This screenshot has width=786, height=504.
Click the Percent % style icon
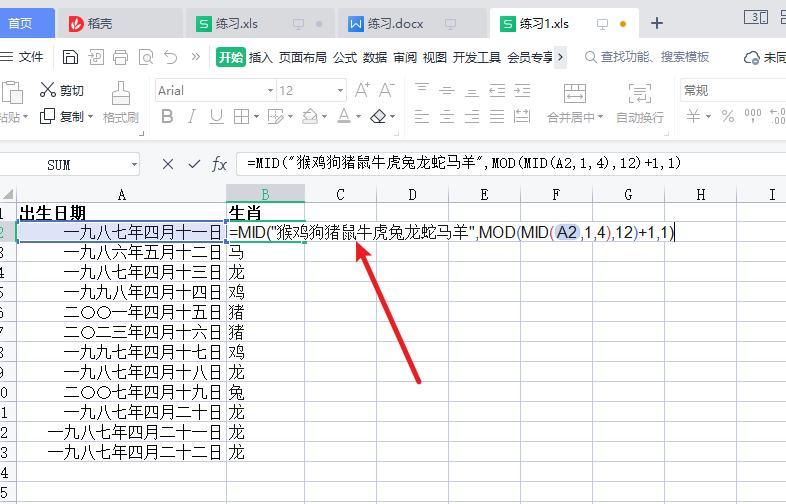pyautogui.click(x=727, y=116)
